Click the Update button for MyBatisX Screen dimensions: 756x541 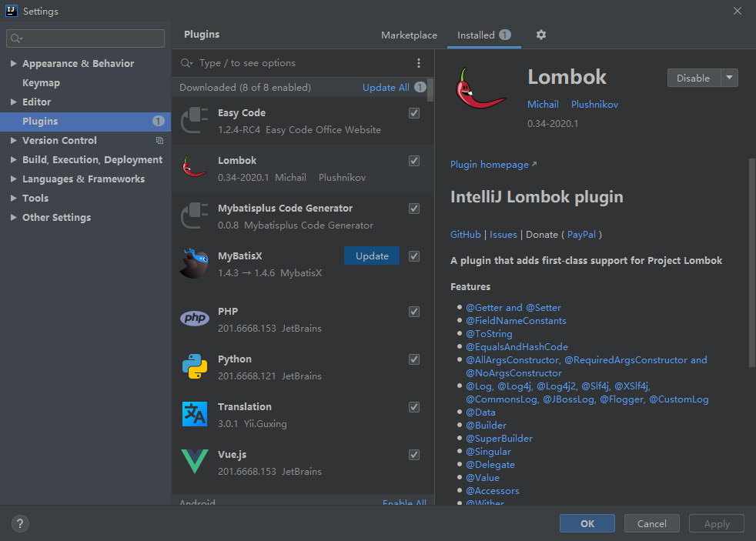click(x=372, y=256)
